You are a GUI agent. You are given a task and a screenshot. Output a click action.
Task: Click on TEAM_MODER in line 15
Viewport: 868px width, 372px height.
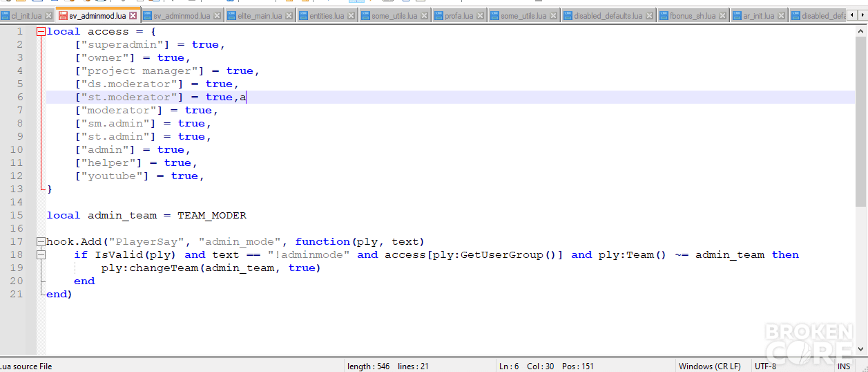(212, 215)
